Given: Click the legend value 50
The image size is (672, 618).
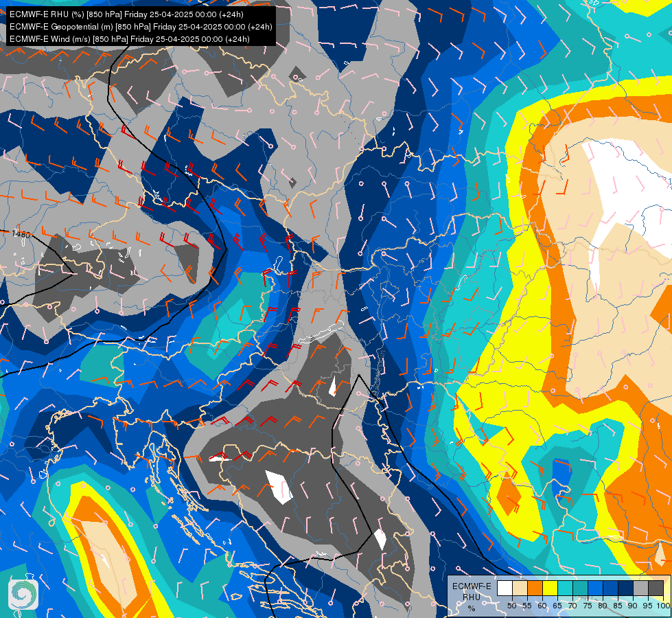Looking at the screenshot, I should (x=511, y=606).
